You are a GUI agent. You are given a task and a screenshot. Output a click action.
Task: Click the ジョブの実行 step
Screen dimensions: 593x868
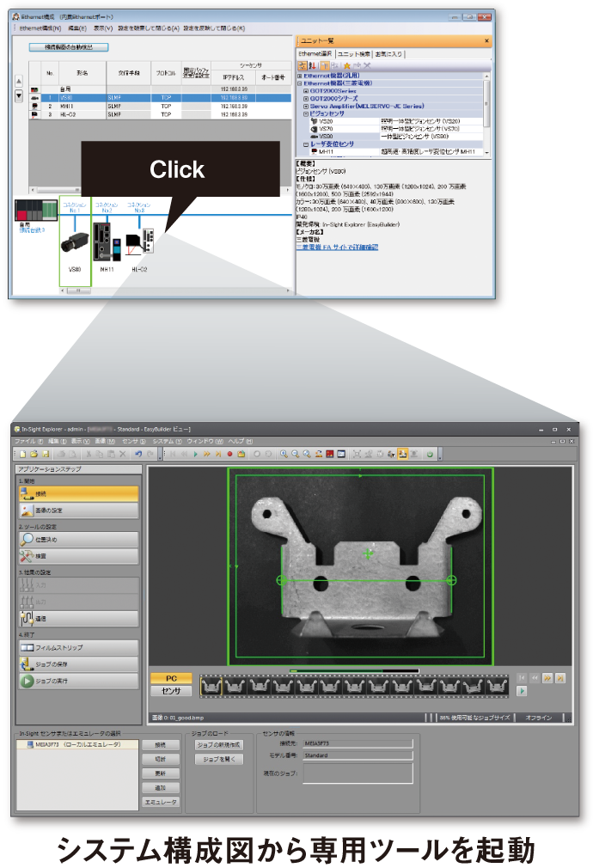click(x=78, y=681)
